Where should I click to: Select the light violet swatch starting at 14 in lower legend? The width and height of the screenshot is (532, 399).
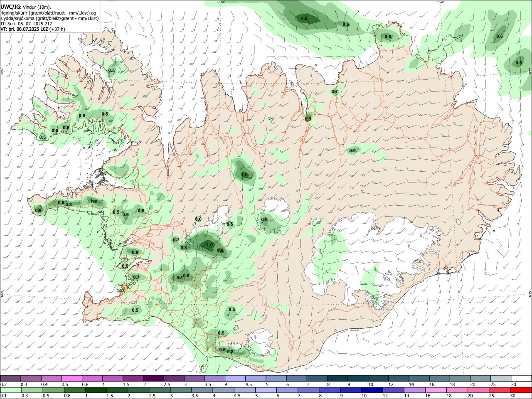(x=414, y=390)
